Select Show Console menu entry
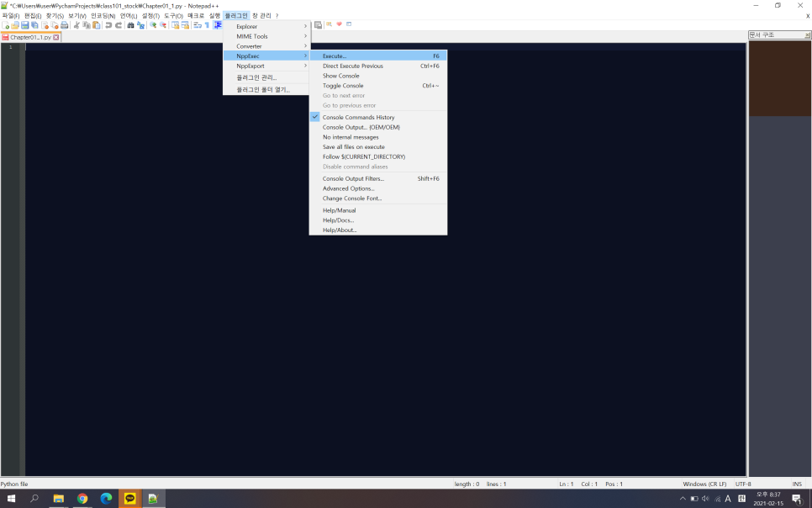Viewport: 812px width, 508px height. pyautogui.click(x=378, y=76)
